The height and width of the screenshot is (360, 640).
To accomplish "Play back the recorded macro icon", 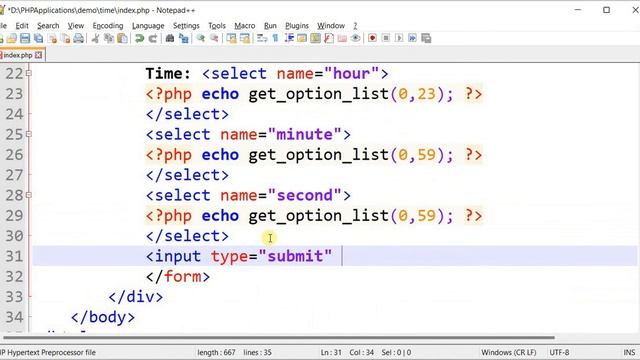I will (399, 38).
